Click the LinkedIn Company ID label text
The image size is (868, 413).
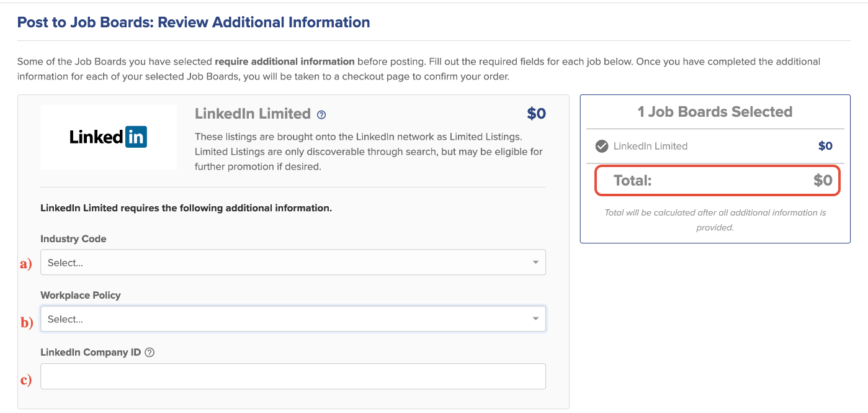[91, 353]
